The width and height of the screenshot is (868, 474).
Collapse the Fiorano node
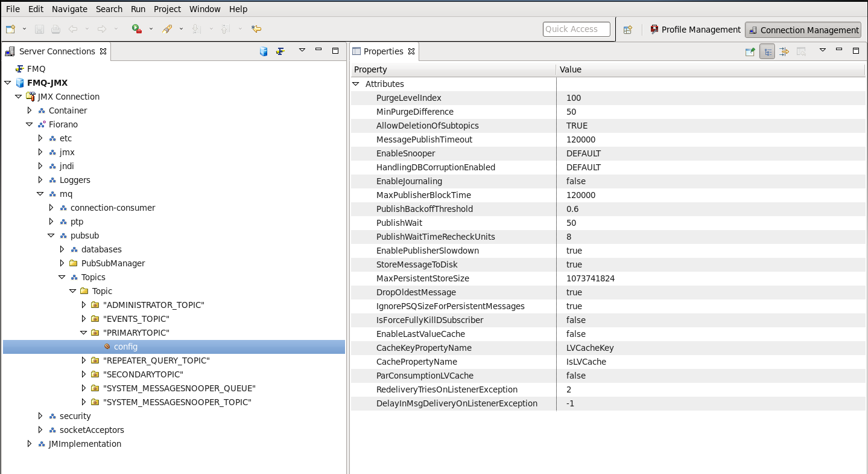(30, 124)
